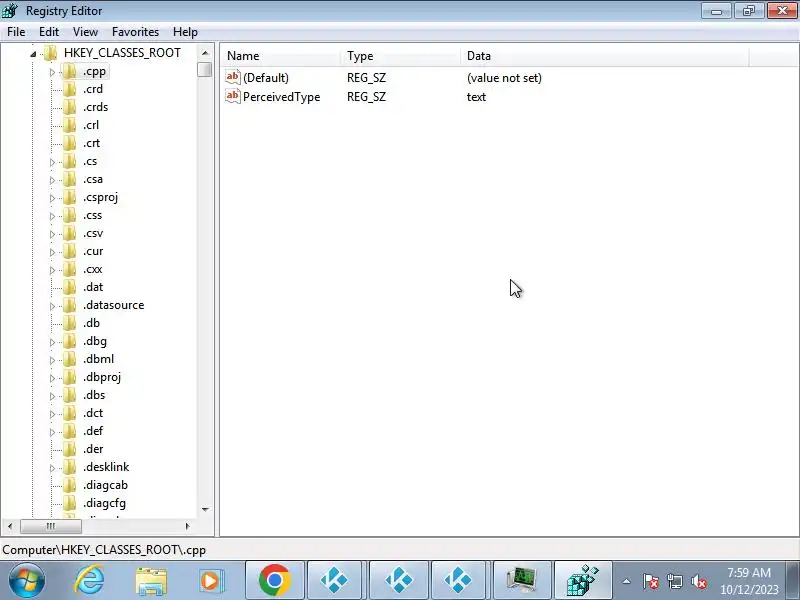The width and height of the screenshot is (800, 600).
Task: Click the network status tray icon
Action: click(674, 581)
